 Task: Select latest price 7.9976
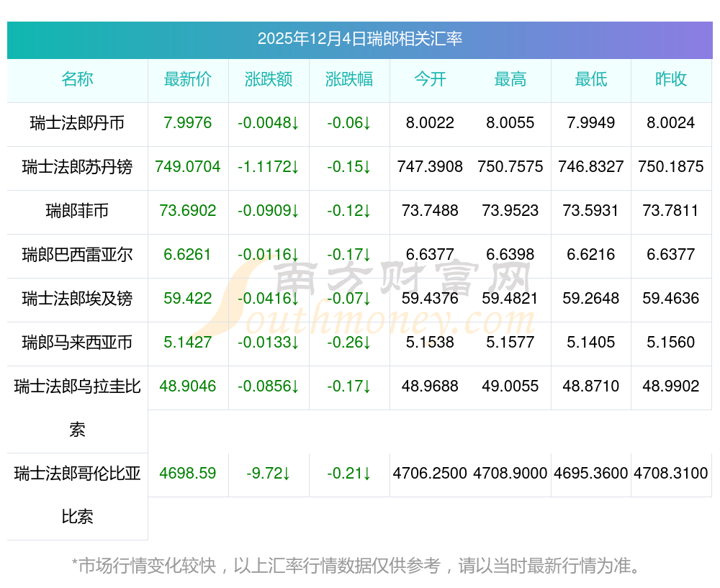click(188, 123)
